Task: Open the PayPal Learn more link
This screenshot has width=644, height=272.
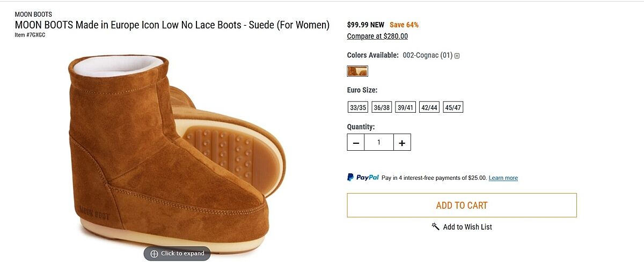Action: coord(503,178)
